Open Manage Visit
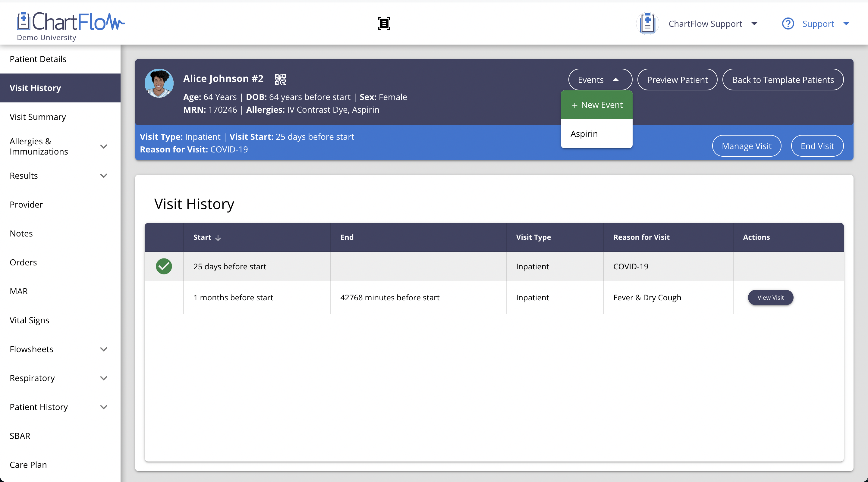Screen dimensions: 868x482 coord(746,146)
